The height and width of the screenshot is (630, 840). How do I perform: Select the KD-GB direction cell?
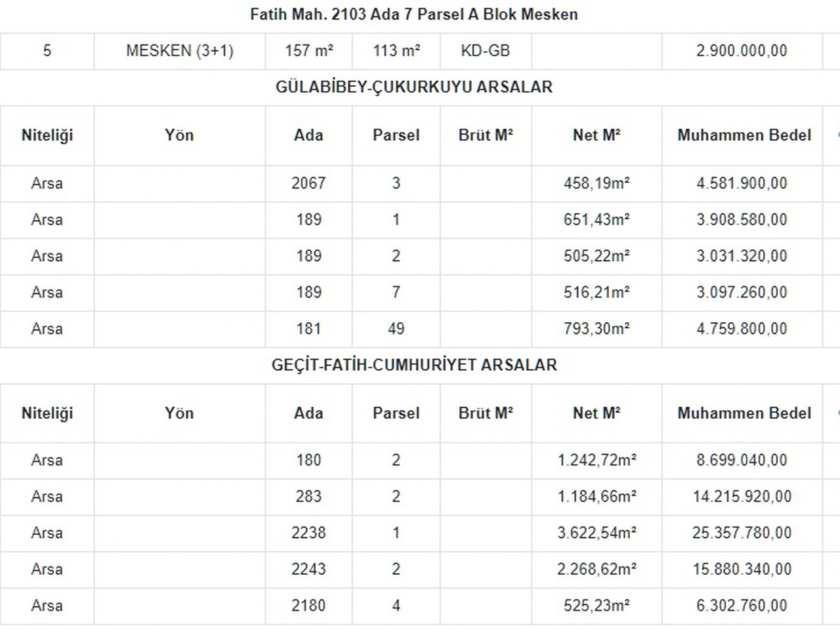[x=485, y=51]
